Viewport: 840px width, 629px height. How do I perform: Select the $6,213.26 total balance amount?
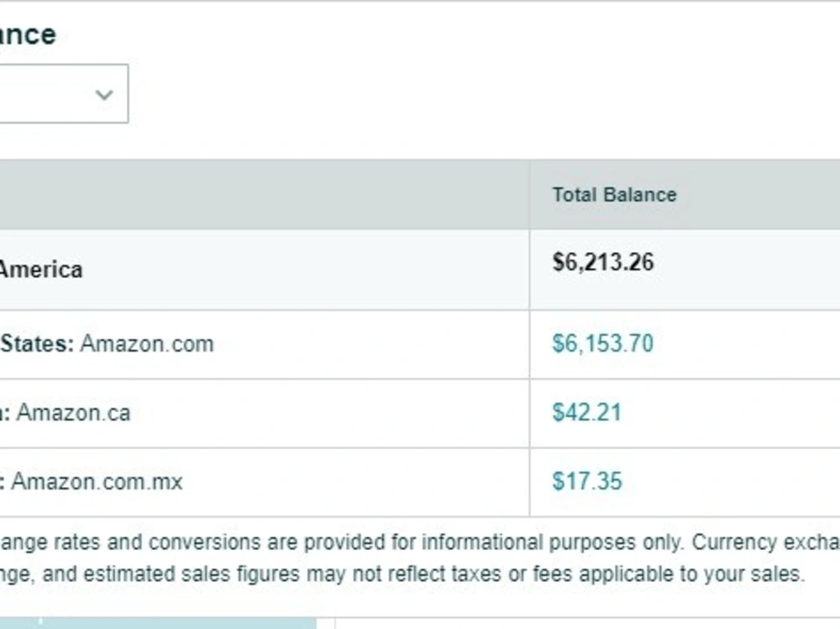point(602,262)
